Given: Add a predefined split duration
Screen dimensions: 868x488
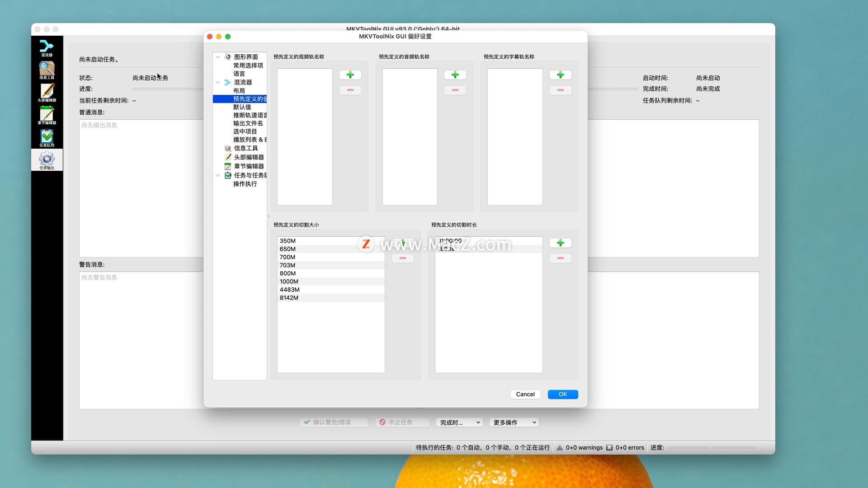Looking at the screenshot, I should pyautogui.click(x=560, y=243).
